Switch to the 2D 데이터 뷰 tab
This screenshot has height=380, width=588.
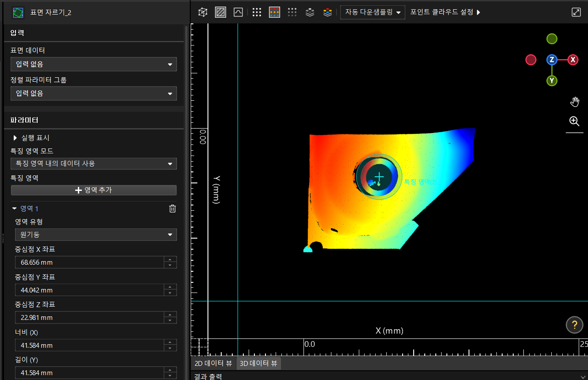[x=213, y=364]
